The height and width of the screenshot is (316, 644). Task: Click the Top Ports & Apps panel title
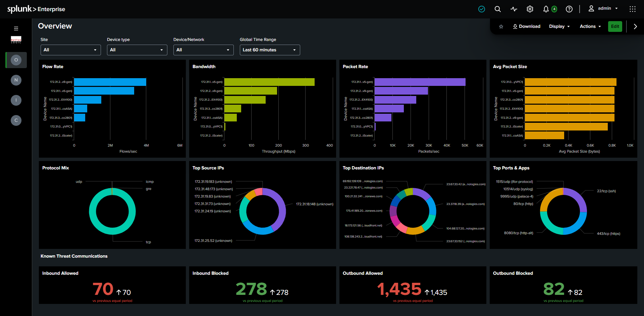point(511,168)
